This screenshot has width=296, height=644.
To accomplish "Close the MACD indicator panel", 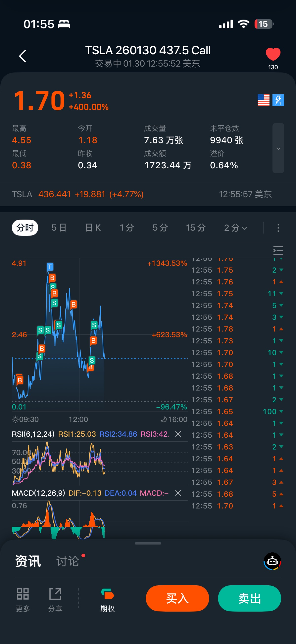I will (178, 493).
